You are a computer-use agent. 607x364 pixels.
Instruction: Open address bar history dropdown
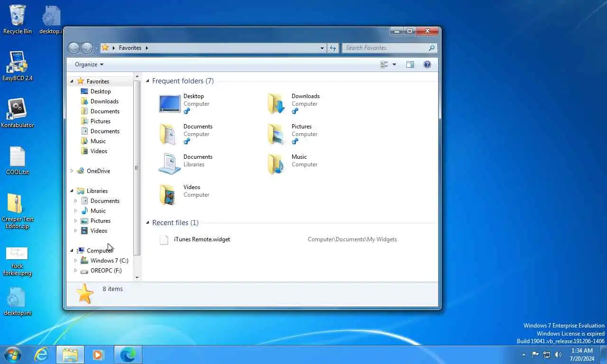pos(322,48)
